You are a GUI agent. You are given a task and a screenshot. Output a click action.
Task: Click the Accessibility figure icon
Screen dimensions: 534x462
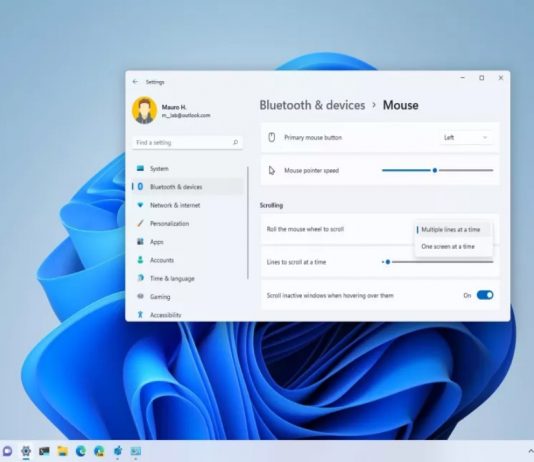click(x=140, y=315)
